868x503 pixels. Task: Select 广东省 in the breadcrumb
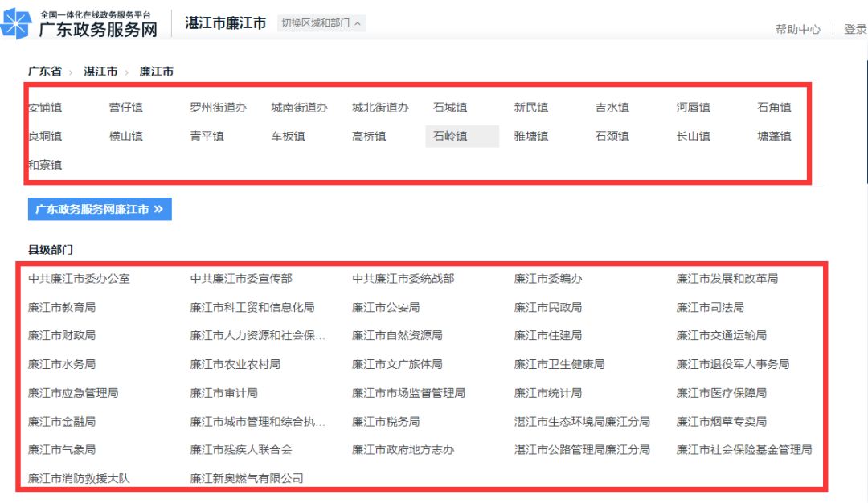tap(45, 72)
